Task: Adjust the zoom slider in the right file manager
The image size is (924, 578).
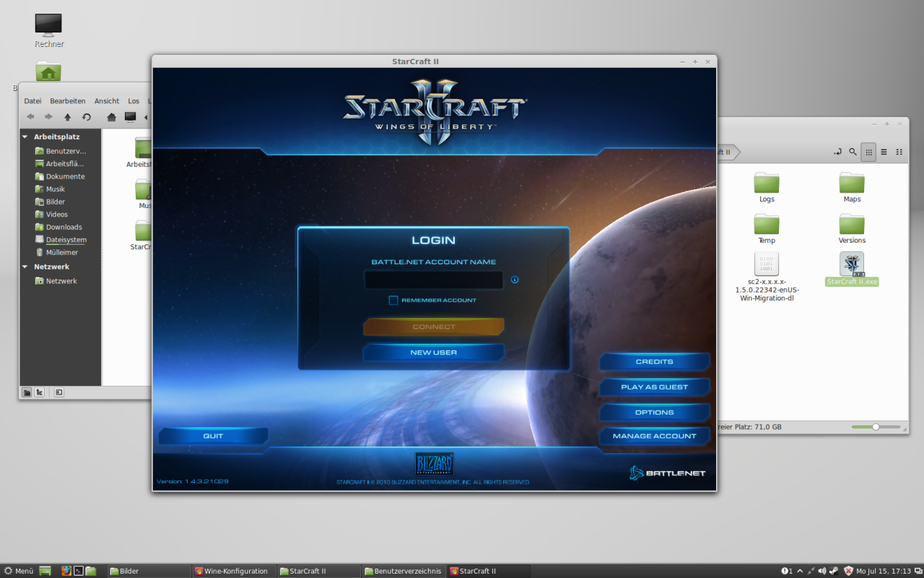Action: [876, 427]
